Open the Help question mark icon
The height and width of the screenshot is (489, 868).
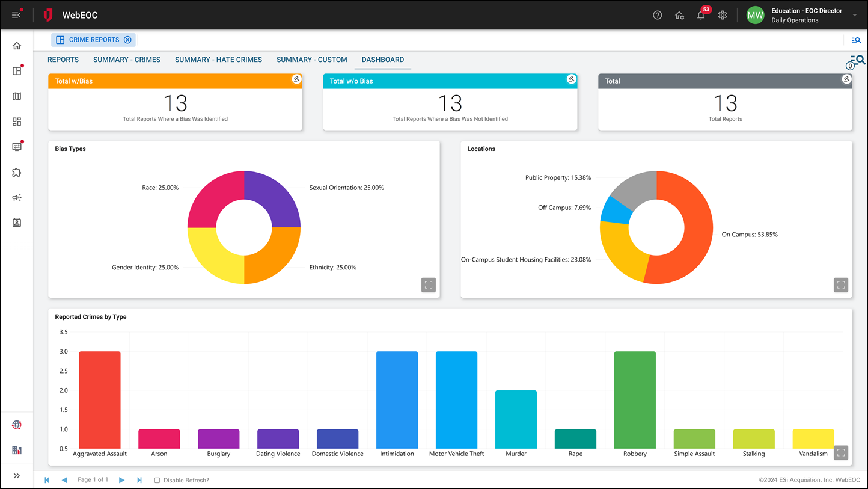tap(657, 15)
